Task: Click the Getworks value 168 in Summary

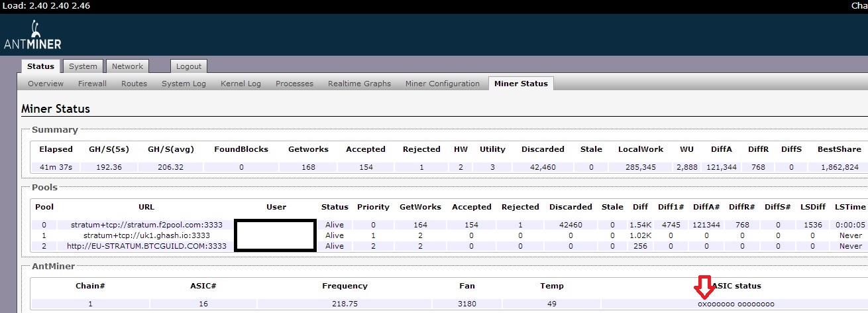Action: click(x=308, y=167)
